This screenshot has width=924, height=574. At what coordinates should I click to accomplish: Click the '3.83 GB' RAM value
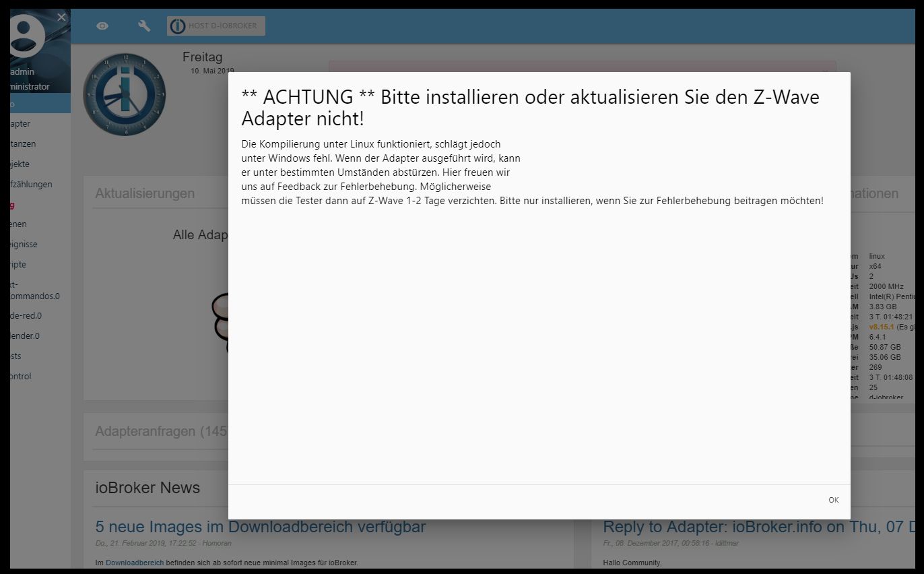(x=883, y=307)
